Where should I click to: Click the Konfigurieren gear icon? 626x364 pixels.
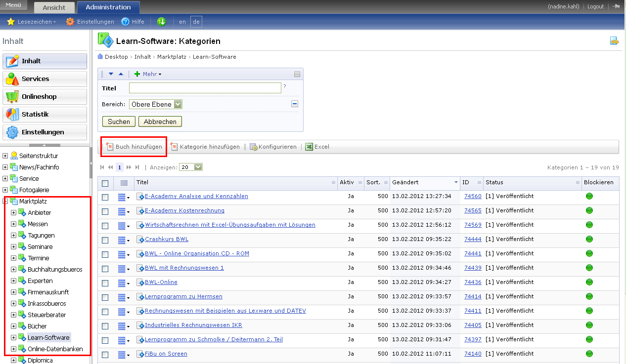[x=253, y=147]
